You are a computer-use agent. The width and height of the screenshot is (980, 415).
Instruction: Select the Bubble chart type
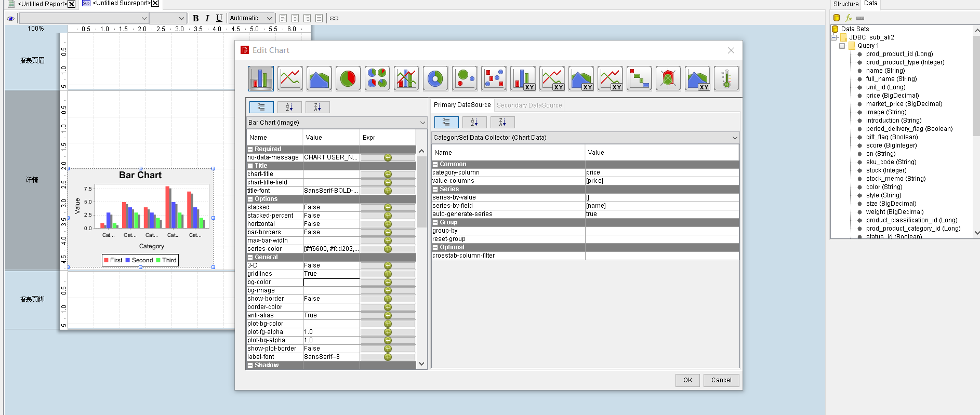tap(465, 78)
